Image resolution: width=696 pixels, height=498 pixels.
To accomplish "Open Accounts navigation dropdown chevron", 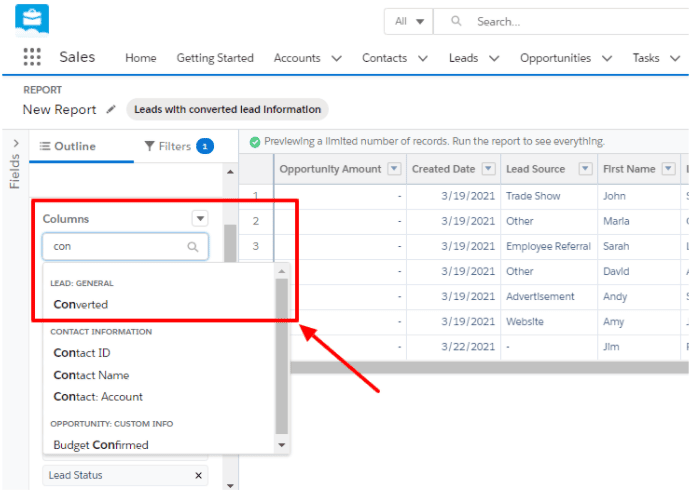I will pyautogui.click(x=336, y=58).
